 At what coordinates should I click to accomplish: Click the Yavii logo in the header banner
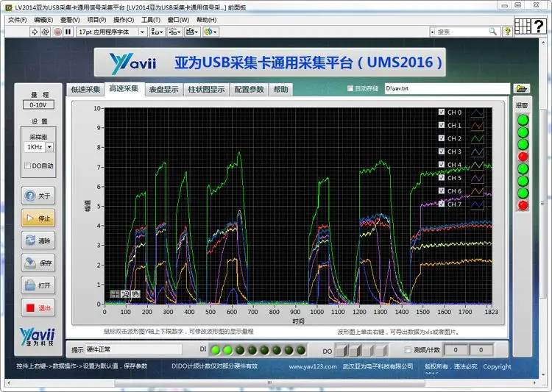point(133,63)
